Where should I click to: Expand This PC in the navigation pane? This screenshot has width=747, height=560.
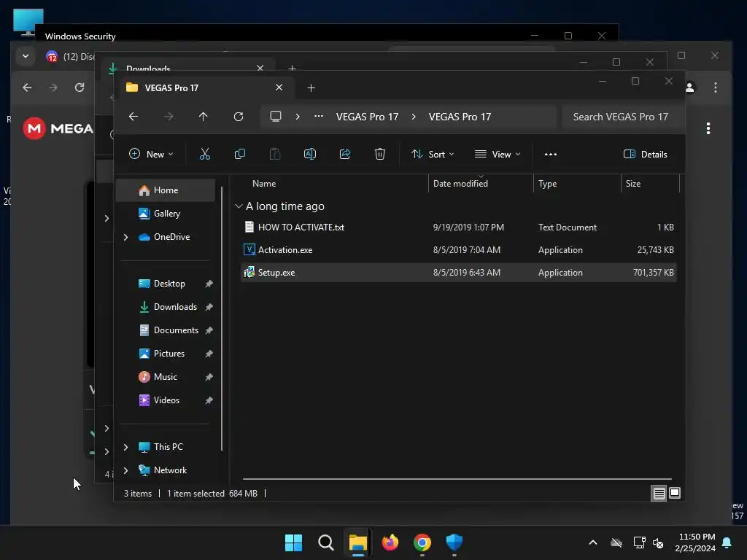coord(125,447)
